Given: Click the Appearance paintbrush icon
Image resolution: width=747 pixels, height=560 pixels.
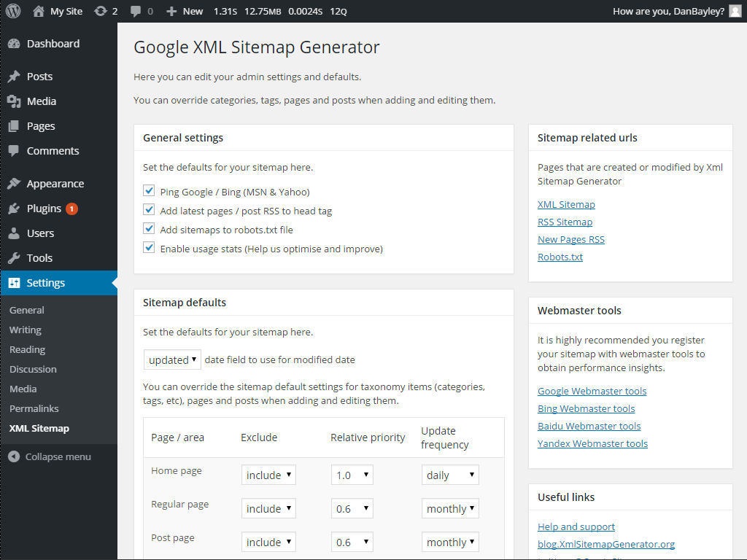Looking at the screenshot, I should [x=14, y=184].
